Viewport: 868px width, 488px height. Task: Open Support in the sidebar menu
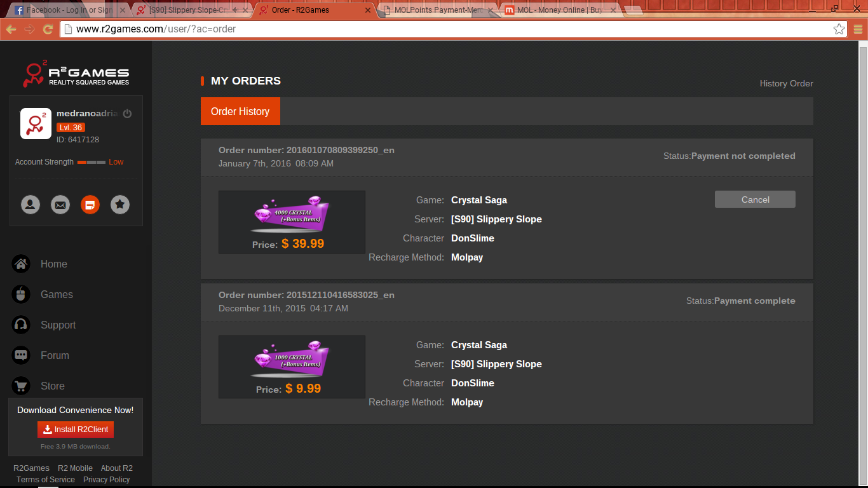tap(58, 325)
